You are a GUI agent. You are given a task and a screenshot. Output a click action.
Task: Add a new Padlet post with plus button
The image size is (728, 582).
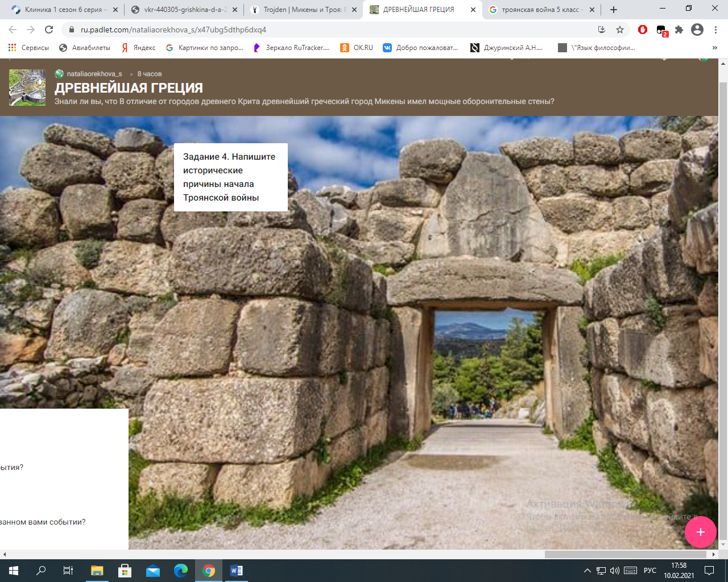[700, 532]
